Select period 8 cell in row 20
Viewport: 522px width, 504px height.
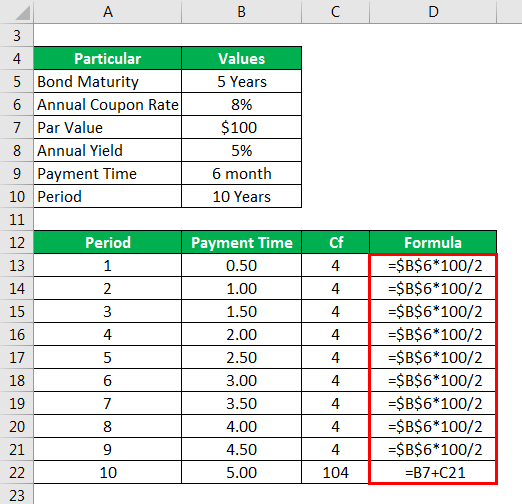[x=107, y=426]
